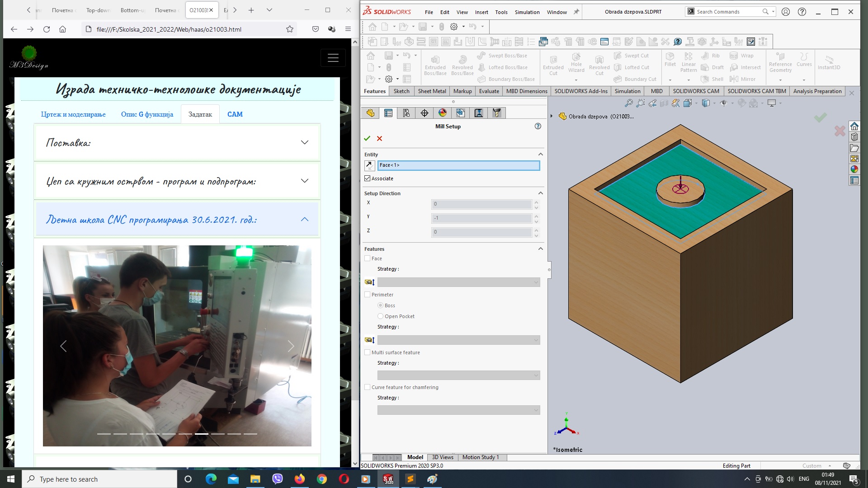Expand the Цеп са кружним острвом section

pos(304,181)
